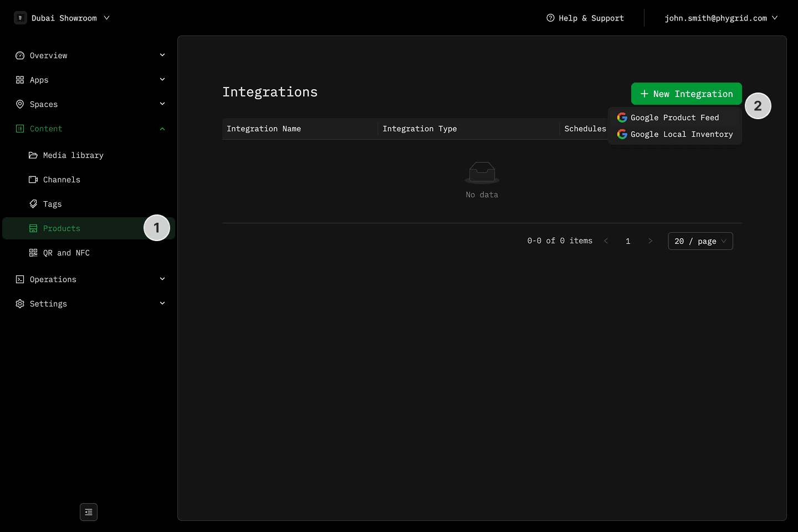The image size is (798, 532).
Task: Click the Tags icon in sidebar
Action: coord(33,204)
